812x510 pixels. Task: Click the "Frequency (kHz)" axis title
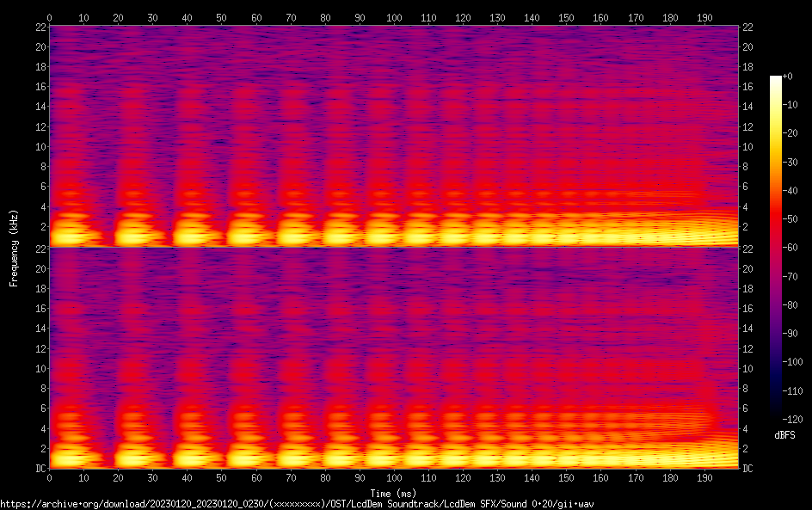click(13, 248)
